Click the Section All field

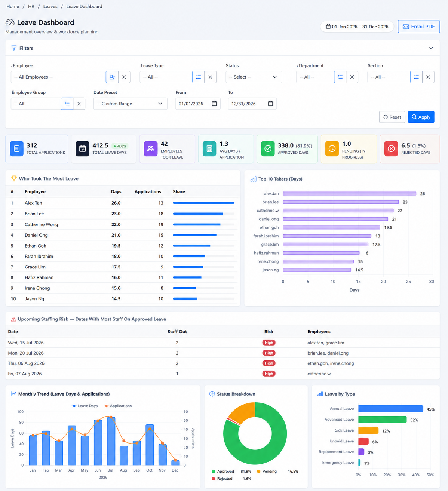(x=389, y=77)
